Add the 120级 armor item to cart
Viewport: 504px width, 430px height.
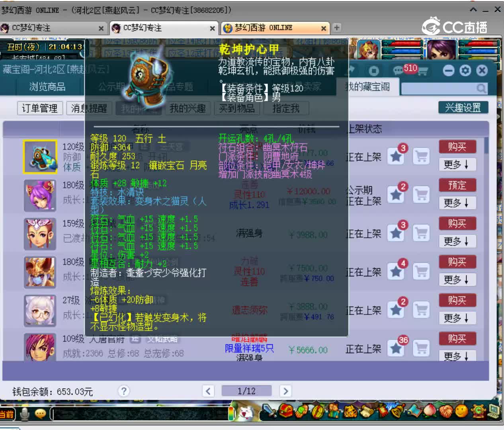click(421, 156)
